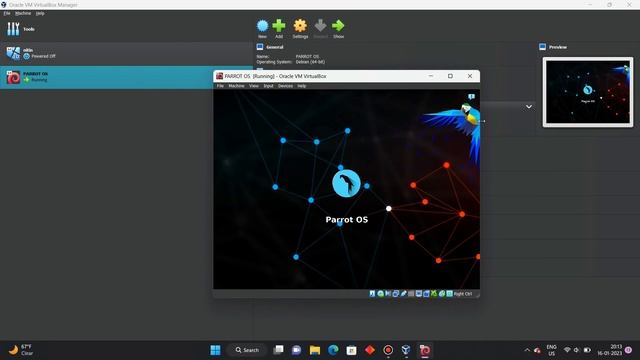Show hidden system tray icons
Image resolution: width=640 pixels, height=360 pixels.
point(527,350)
